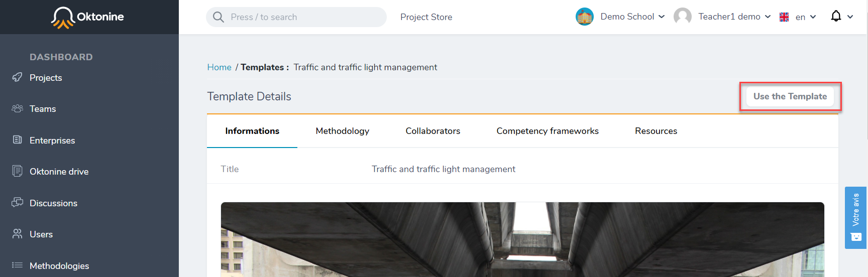This screenshot has height=277, width=868.
Task: Select the Enterprises sidebar icon
Action: 17,140
